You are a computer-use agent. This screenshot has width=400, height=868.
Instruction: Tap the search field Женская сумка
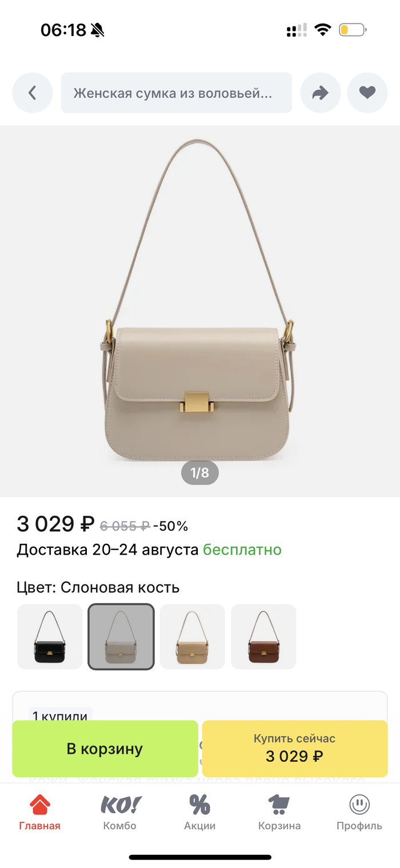[x=177, y=93]
